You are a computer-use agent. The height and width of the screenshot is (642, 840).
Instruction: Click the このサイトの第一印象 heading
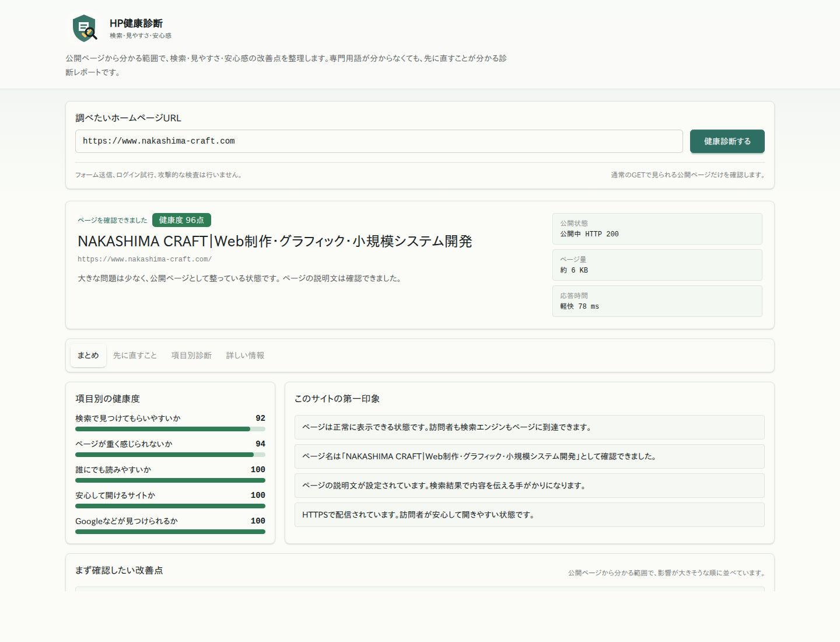[337, 399]
